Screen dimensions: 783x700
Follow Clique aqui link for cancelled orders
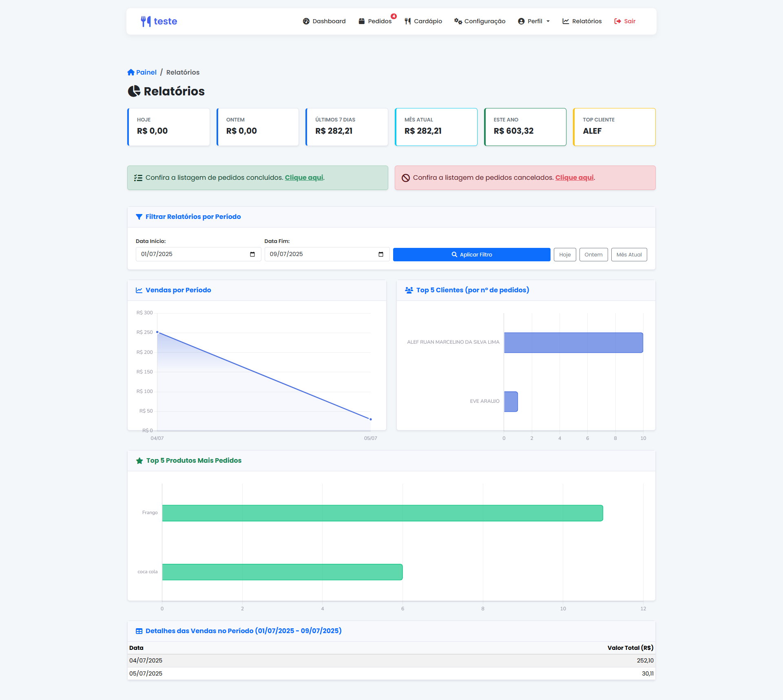coord(574,178)
